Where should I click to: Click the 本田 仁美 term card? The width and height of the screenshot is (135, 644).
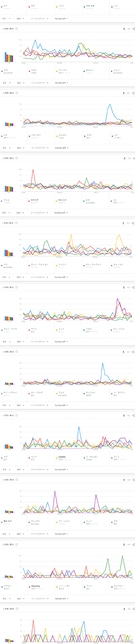click(x=68, y=202)
